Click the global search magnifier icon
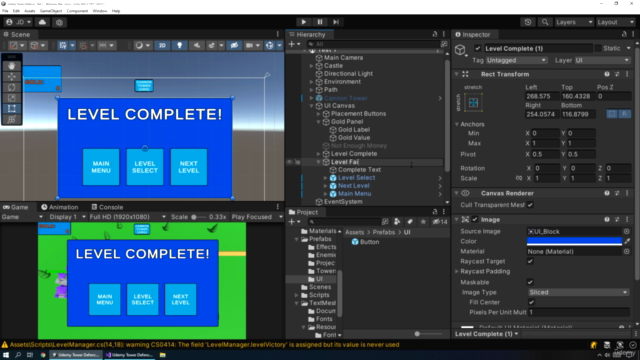Screen dimensions: 640x360 545,22
